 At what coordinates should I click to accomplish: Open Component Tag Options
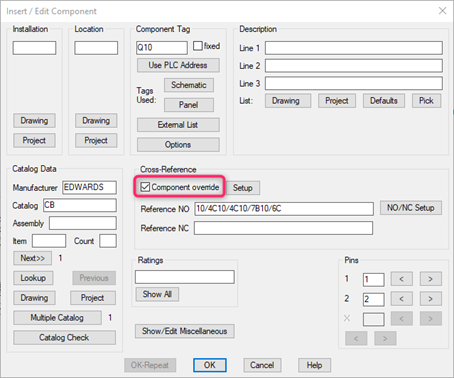click(x=178, y=145)
